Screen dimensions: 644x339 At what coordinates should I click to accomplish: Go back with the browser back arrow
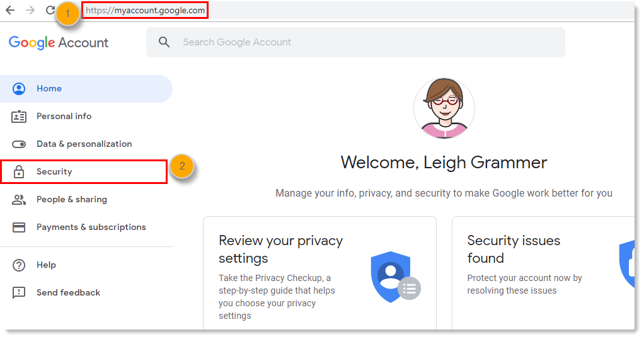pyautogui.click(x=10, y=10)
